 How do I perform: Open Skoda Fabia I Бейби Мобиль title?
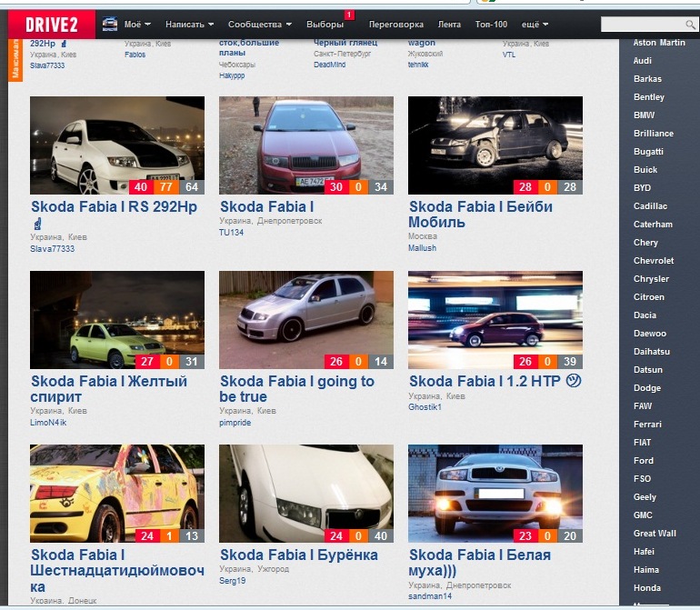(x=480, y=215)
